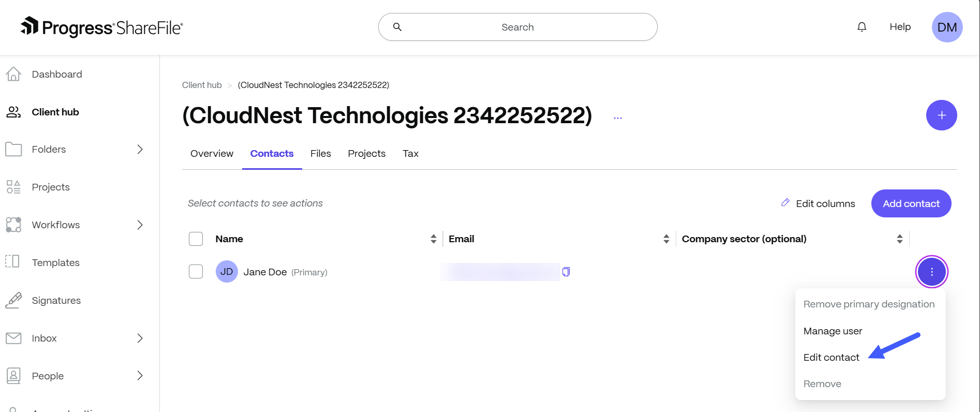Image resolution: width=980 pixels, height=412 pixels.
Task: Switch to the Files tab
Action: click(320, 154)
